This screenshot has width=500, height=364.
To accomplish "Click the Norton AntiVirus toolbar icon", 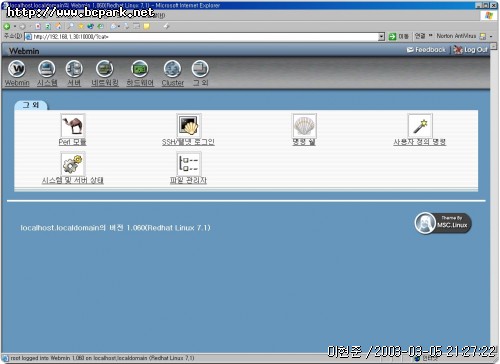I will point(483,36).
